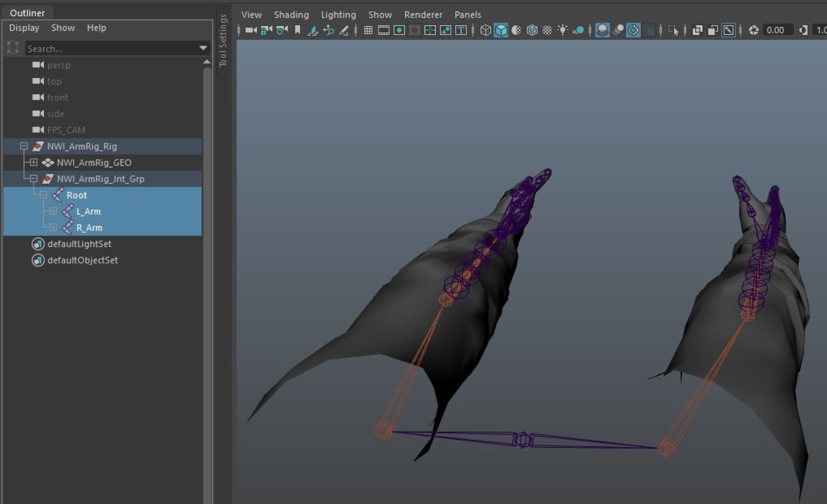Toggle the viewport Grid icon

point(368,30)
